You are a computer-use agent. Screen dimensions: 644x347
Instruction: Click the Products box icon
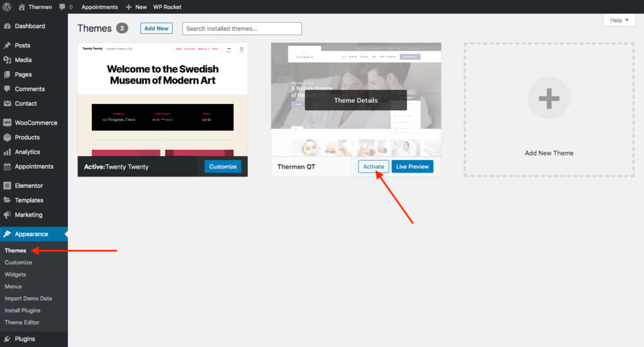click(x=7, y=137)
